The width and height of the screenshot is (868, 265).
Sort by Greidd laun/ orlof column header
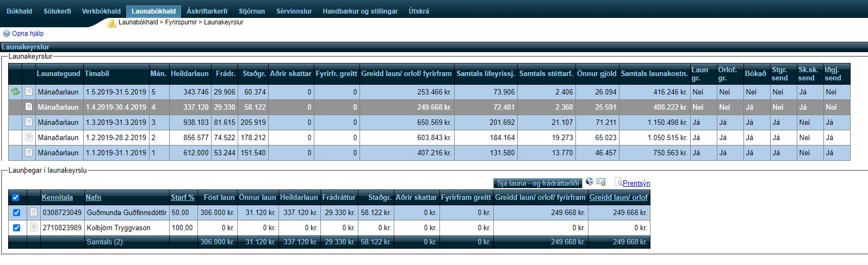tap(618, 198)
